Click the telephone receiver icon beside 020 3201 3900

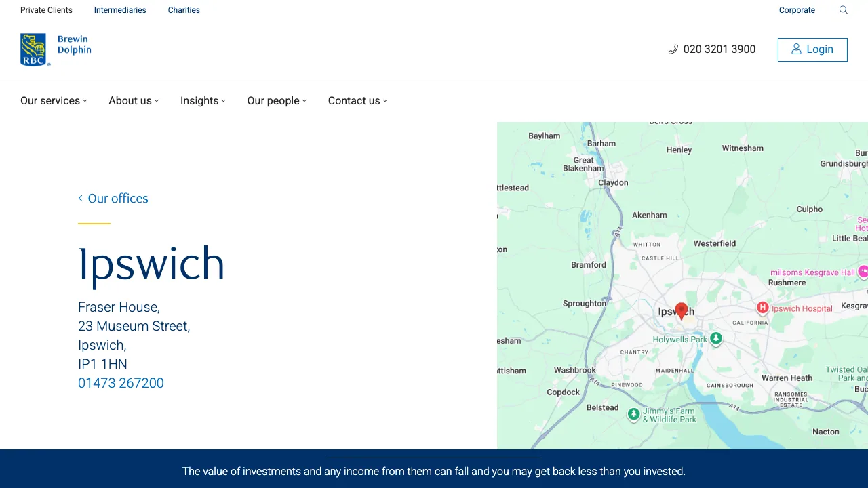point(673,49)
